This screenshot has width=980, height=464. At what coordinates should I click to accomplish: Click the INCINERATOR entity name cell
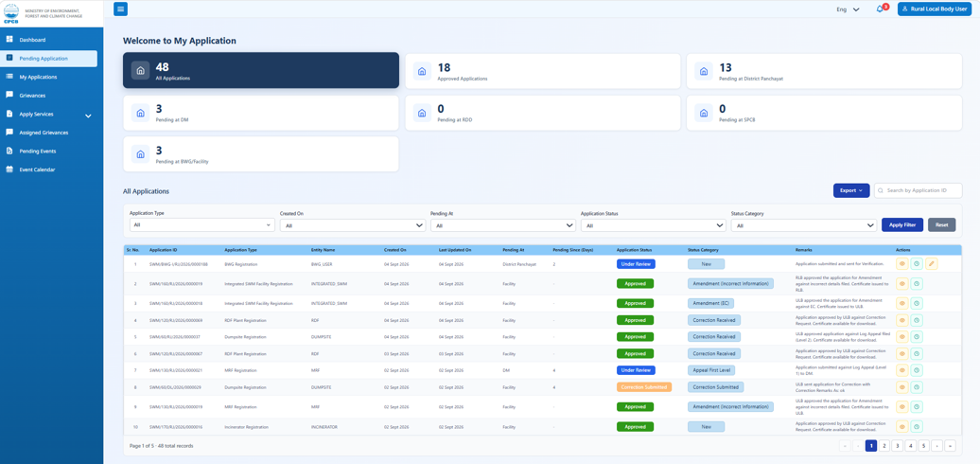[x=324, y=426]
